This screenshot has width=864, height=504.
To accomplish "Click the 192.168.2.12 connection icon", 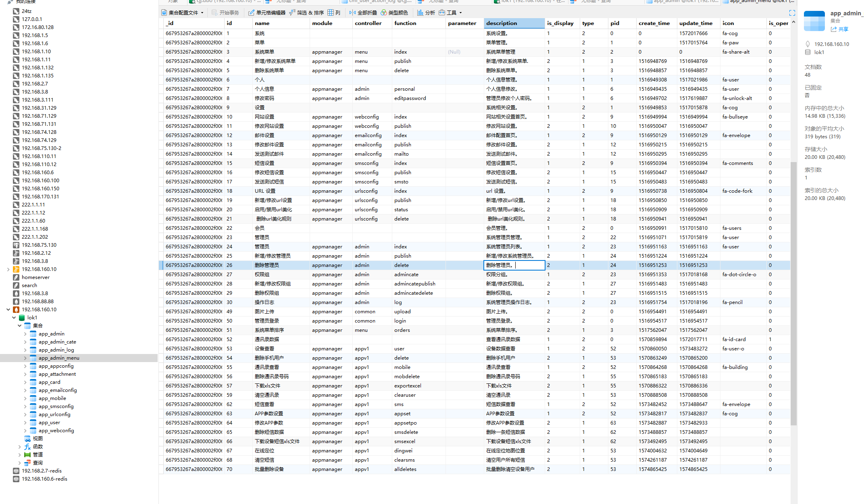I will tap(16, 253).
